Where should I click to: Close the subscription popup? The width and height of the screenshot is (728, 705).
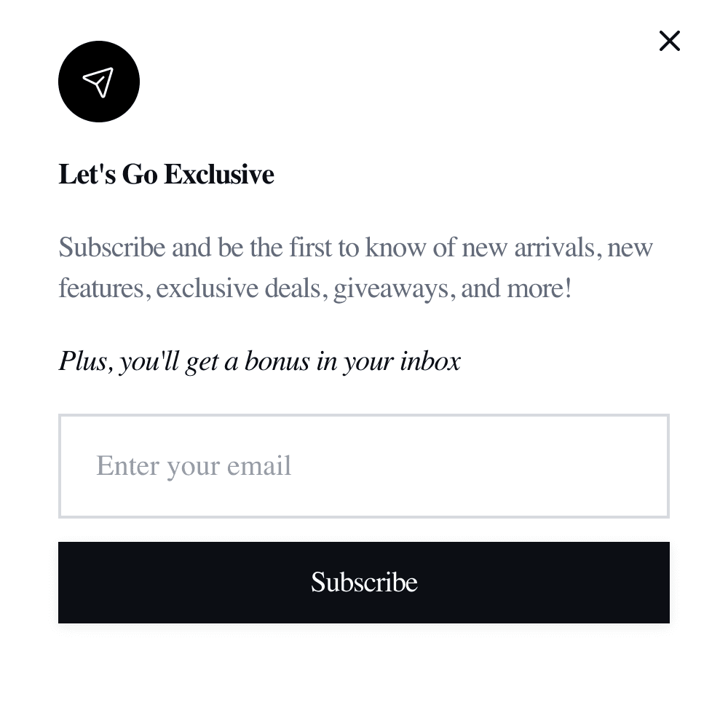[669, 41]
